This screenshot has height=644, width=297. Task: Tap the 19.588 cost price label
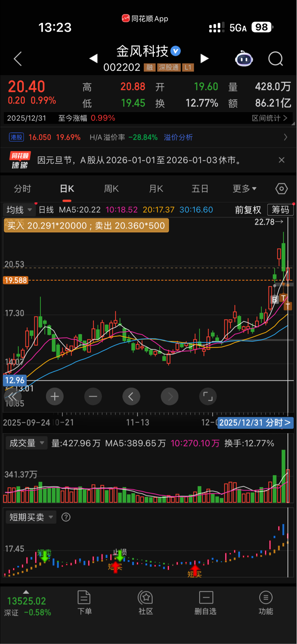click(15, 280)
